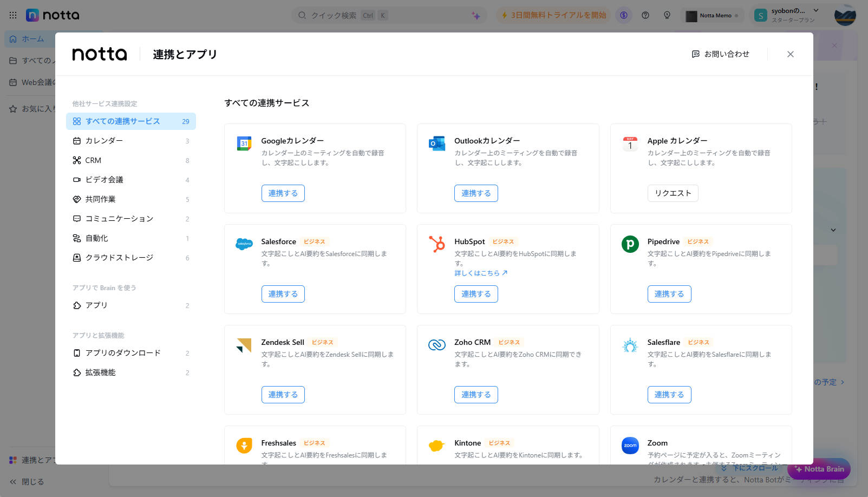Connect Salesforce with 連携する
Screen dimensions: 868x497
(283, 294)
